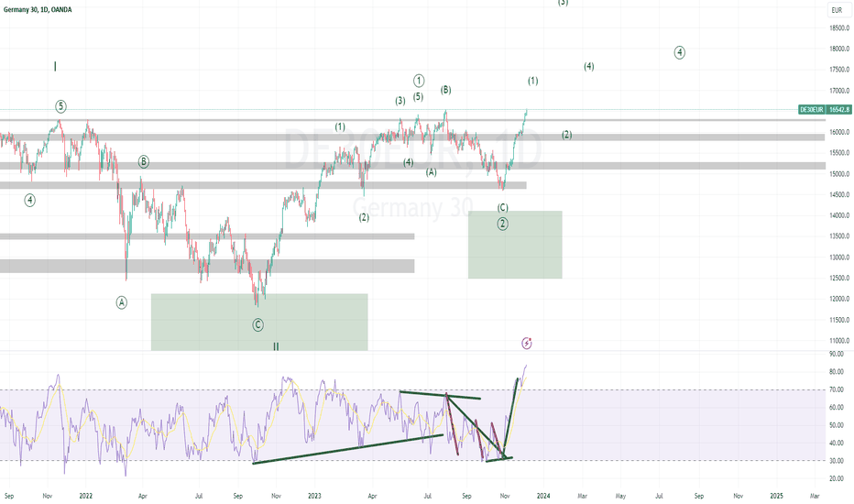The image size is (854, 504).
Task: Select the Roman numeral II wave label
Action: 276,346
